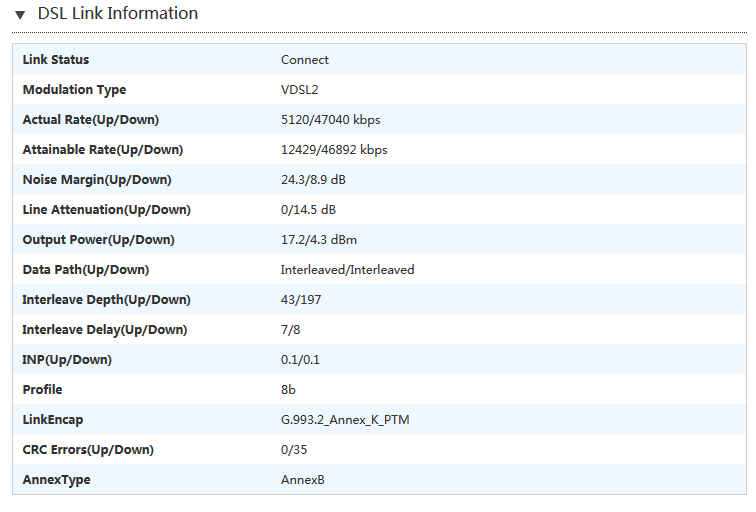
Task: Click the LinkEncap label
Action: [x=53, y=420]
